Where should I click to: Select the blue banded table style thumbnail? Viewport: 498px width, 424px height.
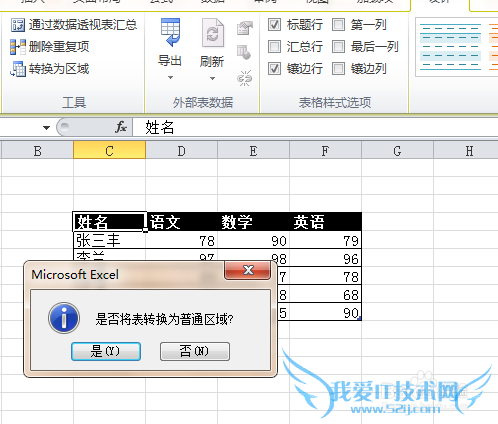point(450,47)
